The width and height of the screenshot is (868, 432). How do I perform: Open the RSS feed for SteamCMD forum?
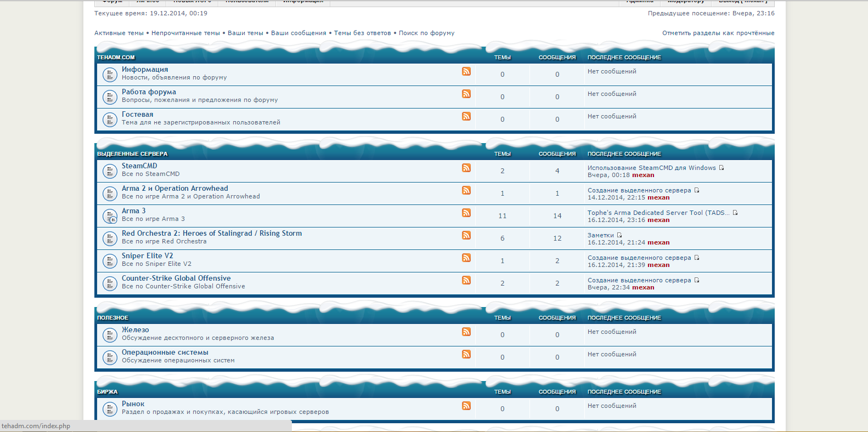pyautogui.click(x=466, y=168)
